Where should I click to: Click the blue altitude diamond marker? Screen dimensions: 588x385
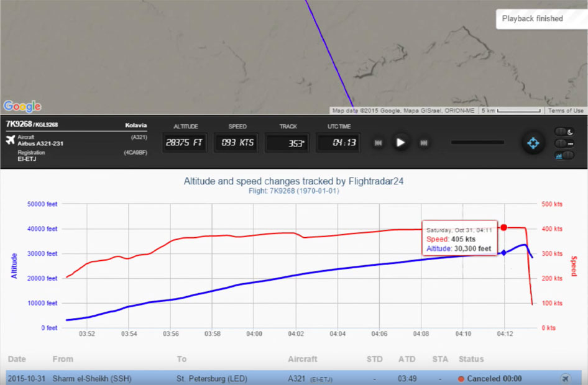504,253
